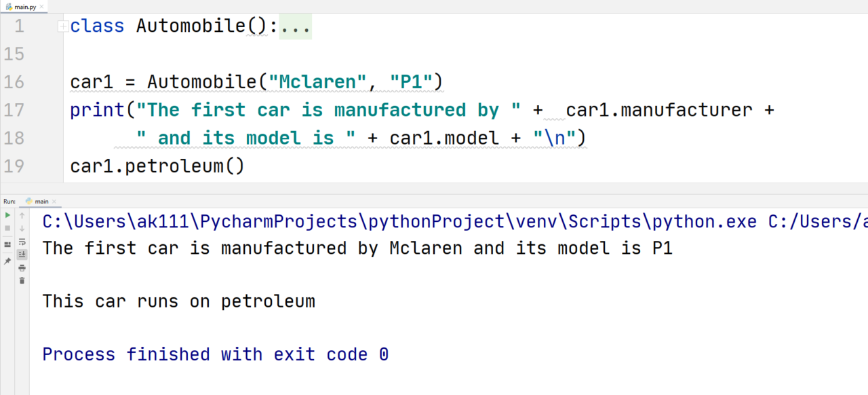Rerun main with the green play icon

pos(7,215)
